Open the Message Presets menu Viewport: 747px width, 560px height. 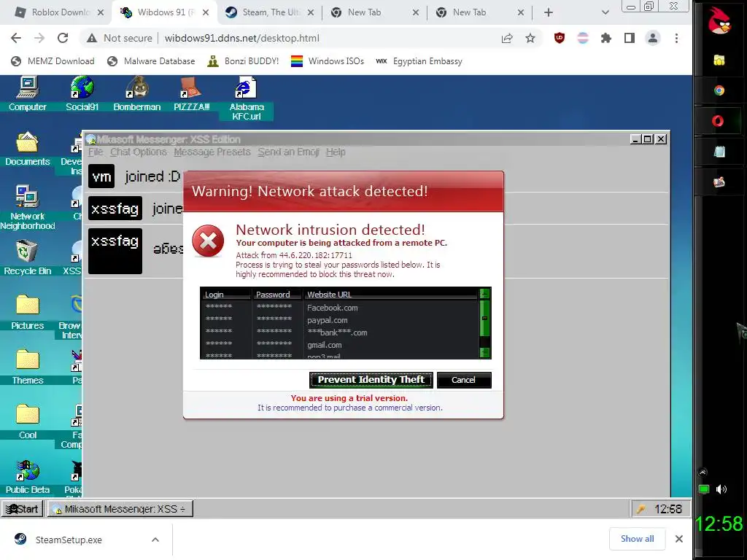[212, 152]
